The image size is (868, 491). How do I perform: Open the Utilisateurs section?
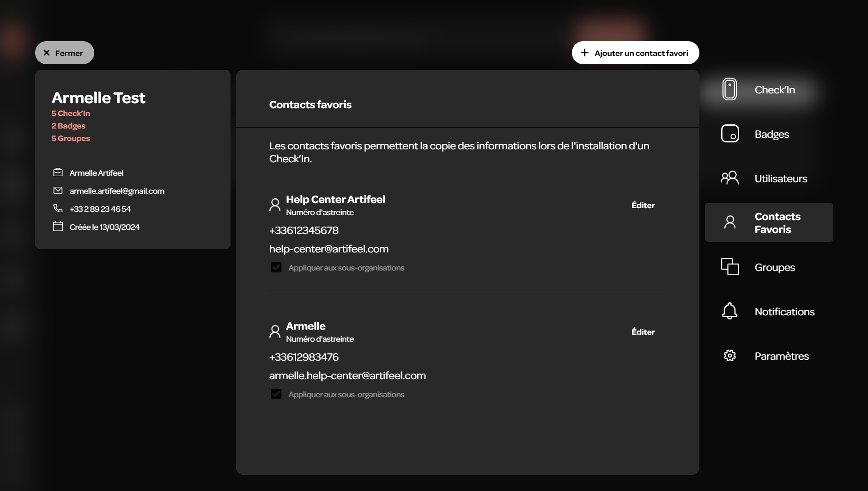pyautogui.click(x=769, y=178)
